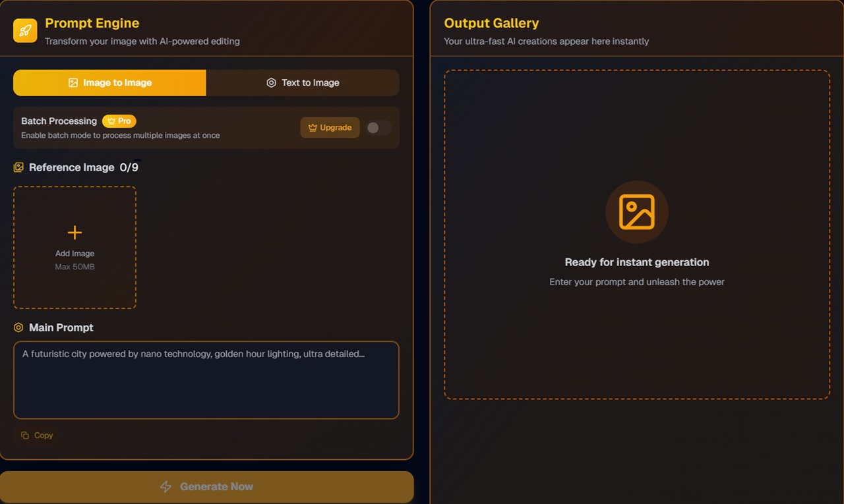Click the Output Gallery heading

pos(491,23)
